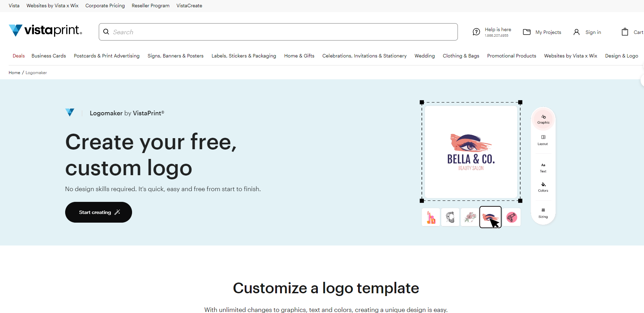Open the Sizing options
Image resolution: width=644 pixels, height=313 pixels.
pos(543,213)
